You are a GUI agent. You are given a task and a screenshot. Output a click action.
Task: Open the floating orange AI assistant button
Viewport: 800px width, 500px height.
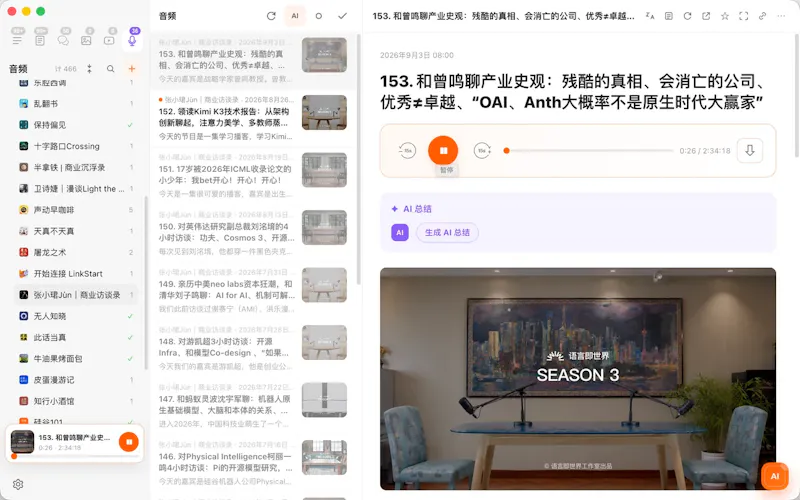tap(774, 476)
